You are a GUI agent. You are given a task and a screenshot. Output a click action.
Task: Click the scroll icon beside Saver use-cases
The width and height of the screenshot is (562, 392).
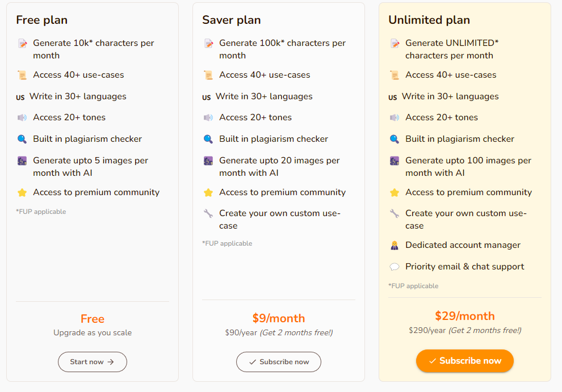(208, 75)
